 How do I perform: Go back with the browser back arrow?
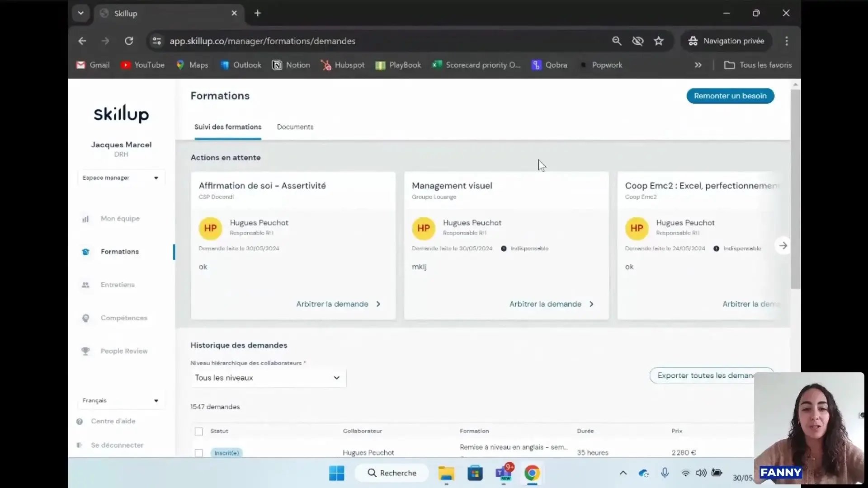82,41
